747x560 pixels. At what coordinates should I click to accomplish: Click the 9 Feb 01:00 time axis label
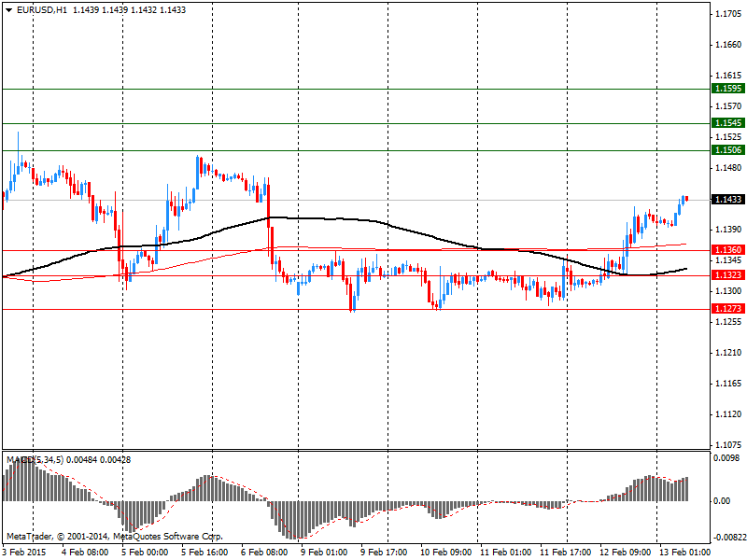click(x=324, y=552)
